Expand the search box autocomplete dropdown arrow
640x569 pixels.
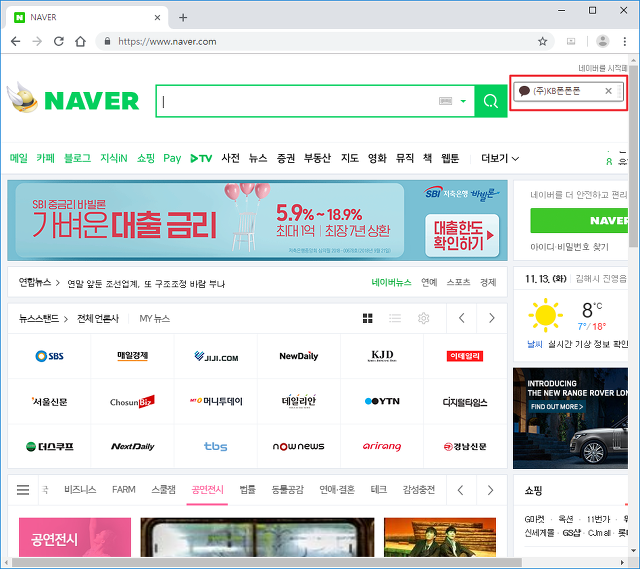coord(463,101)
